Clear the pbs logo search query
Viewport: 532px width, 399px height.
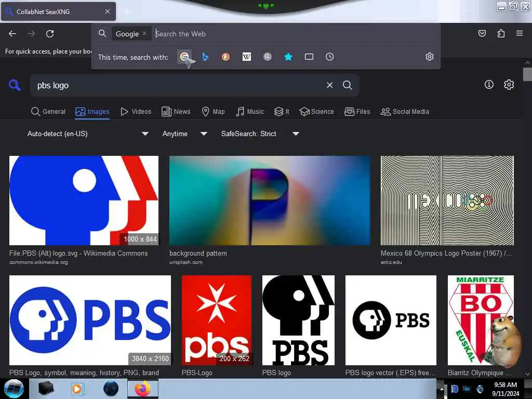coord(329,85)
